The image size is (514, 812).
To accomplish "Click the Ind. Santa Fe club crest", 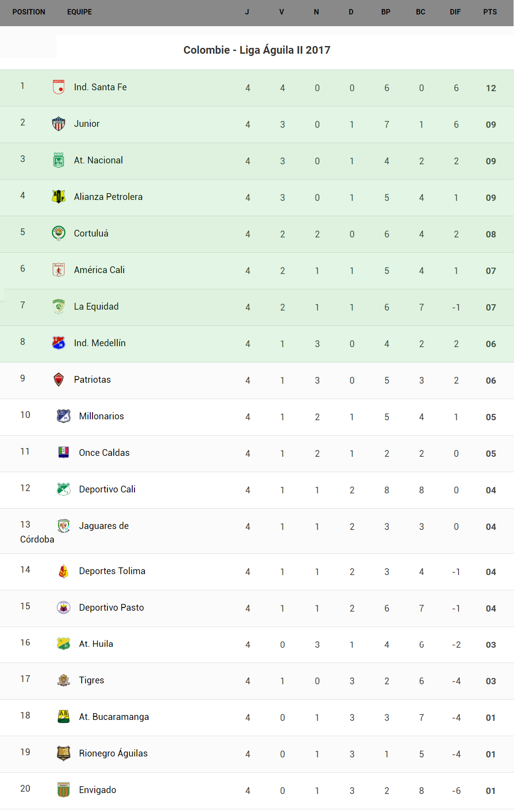I will (x=59, y=87).
